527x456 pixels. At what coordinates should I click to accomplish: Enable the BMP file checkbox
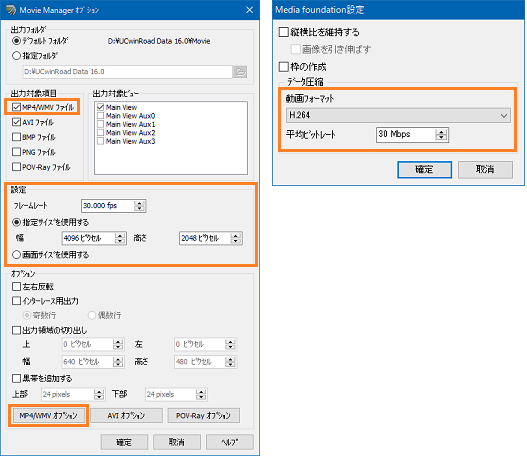(x=16, y=137)
